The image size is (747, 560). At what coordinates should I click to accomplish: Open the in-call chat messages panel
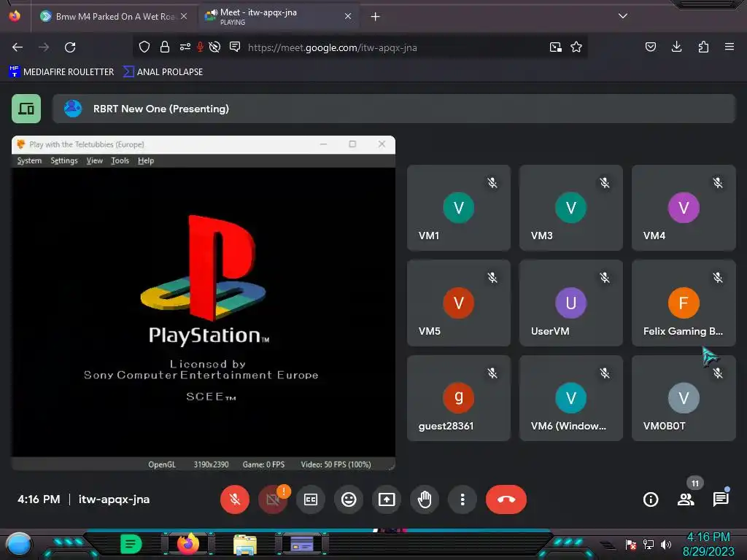[721, 499]
